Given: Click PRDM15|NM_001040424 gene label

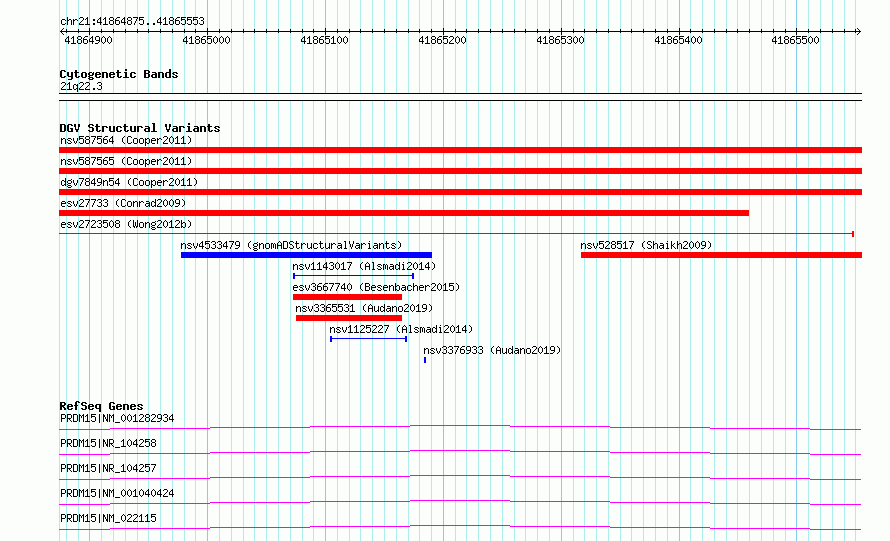Looking at the screenshot, I should click(x=117, y=493).
